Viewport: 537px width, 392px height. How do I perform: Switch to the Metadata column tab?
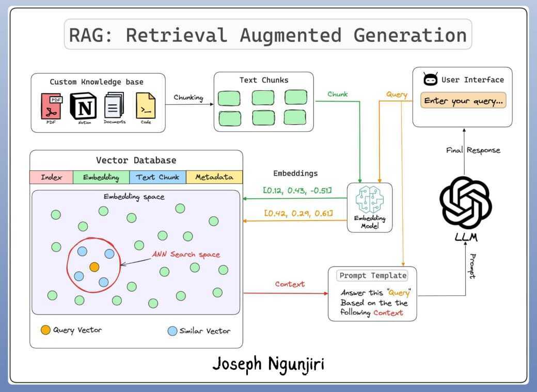coord(215,177)
